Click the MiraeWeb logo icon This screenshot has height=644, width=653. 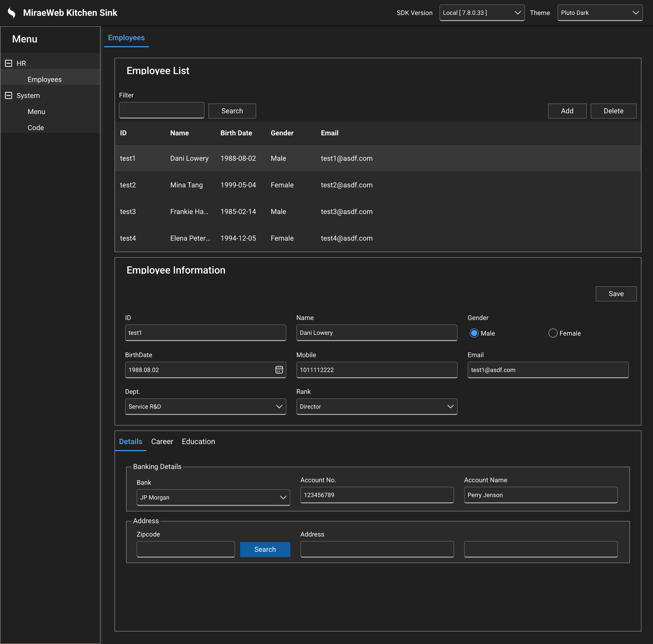click(x=11, y=12)
